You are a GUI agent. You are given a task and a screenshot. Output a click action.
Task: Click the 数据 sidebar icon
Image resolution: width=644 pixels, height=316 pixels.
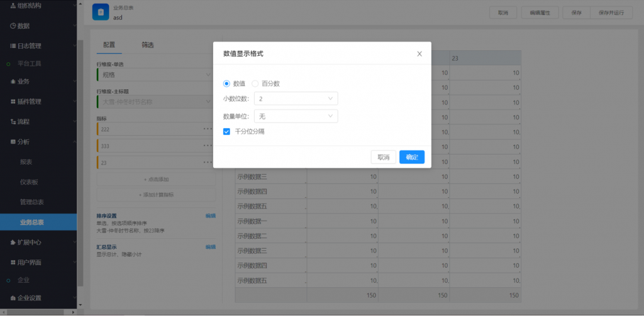coord(13,26)
